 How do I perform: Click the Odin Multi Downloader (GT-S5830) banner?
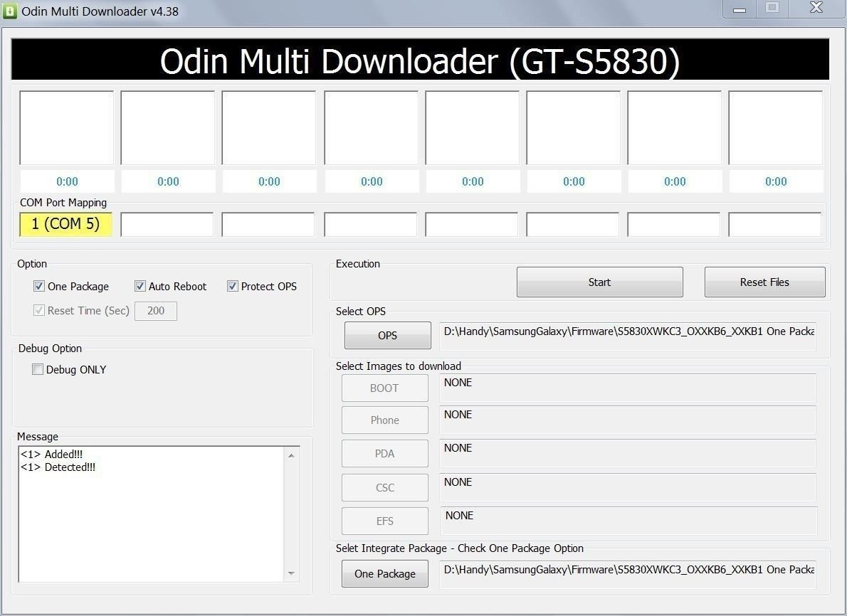coord(420,59)
